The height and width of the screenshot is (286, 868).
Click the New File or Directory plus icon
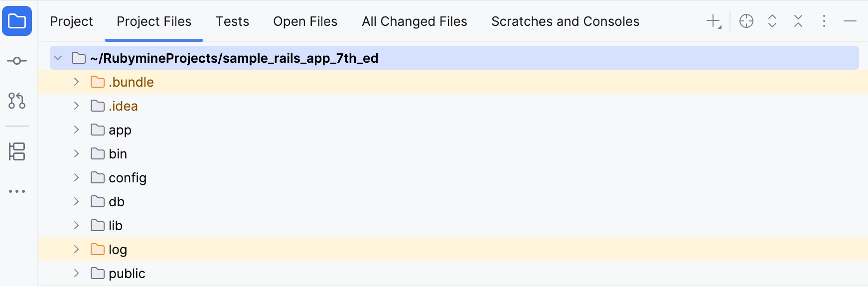coord(714,21)
